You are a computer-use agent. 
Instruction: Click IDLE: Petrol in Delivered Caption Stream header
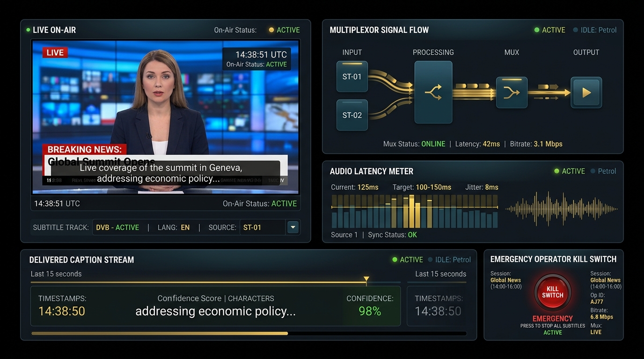point(449,259)
